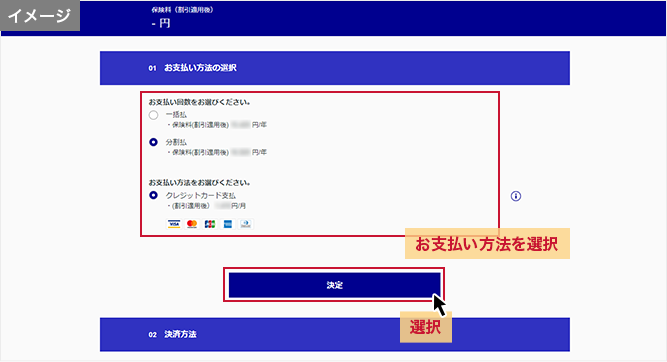Viewport: 667px width, 362px height.
Task: Expand the 02 決済方法 section header
Action: coord(335,334)
